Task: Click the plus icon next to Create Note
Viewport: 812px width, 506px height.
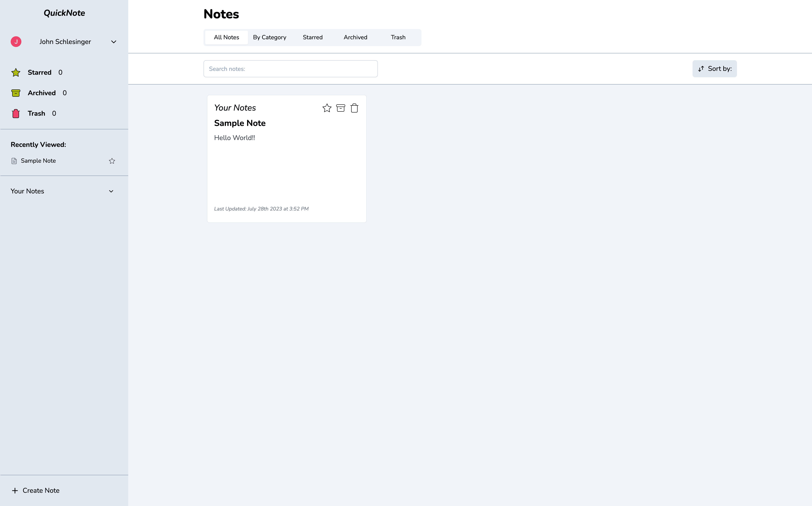Action: point(15,491)
